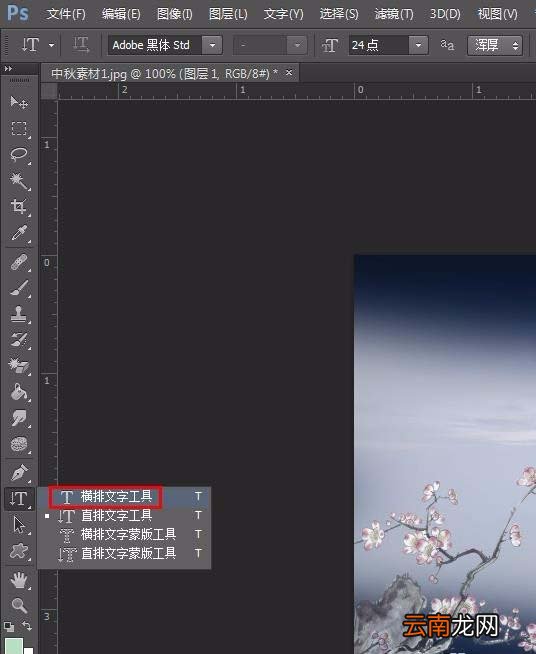The height and width of the screenshot is (654, 536).
Task: Select the History Brush tool
Action: [x=19, y=340]
